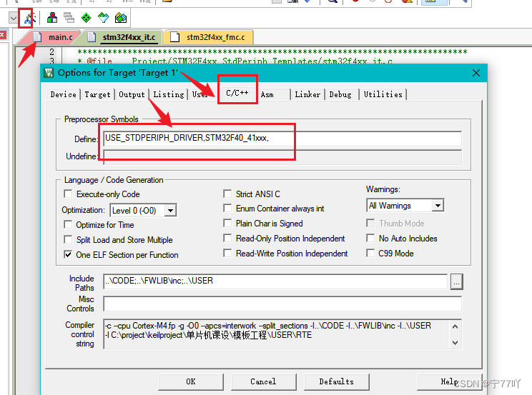The width and height of the screenshot is (532, 395).
Task: Click the Defaults button
Action: [337, 381]
